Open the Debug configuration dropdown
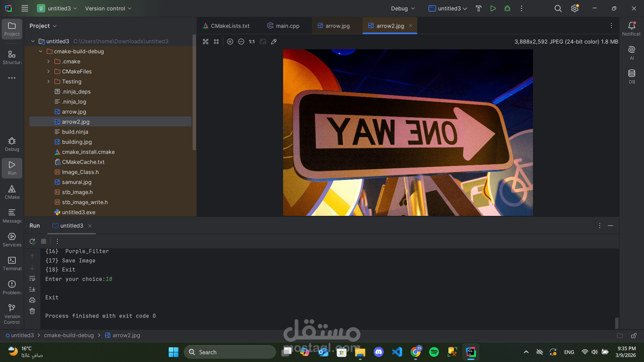This screenshot has height=362, width=644. pyautogui.click(x=403, y=8)
